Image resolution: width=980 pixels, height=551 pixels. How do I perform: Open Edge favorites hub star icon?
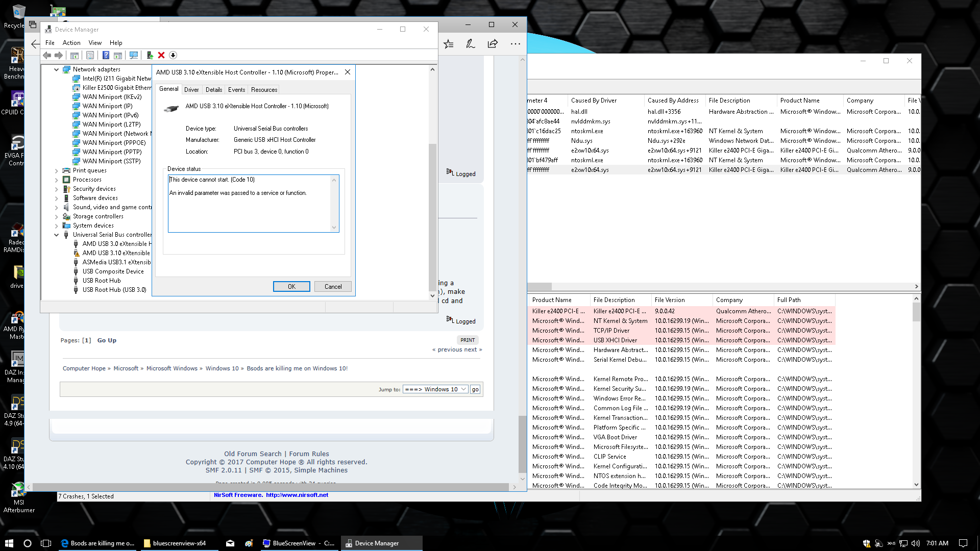pyautogui.click(x=449, y=44)
